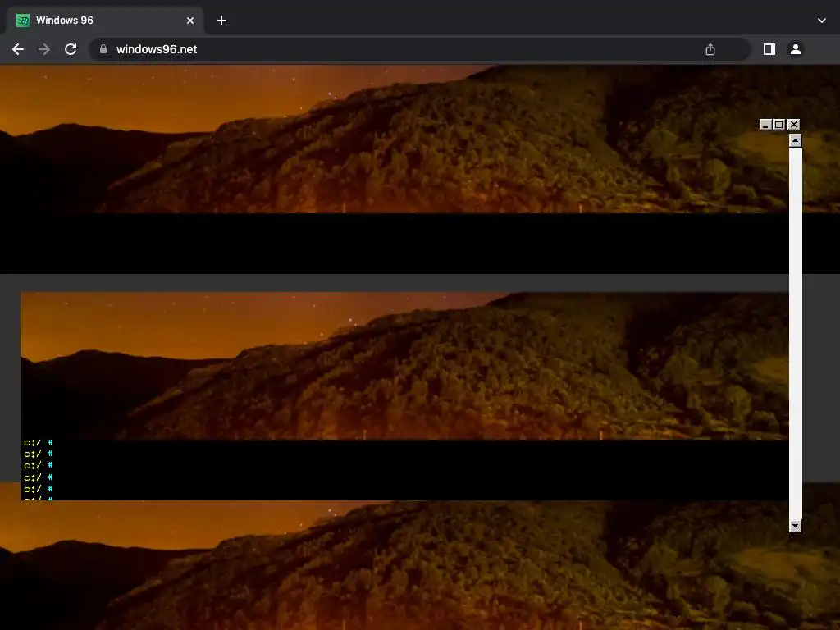Click the scrollbar down arrow
The height and width of the screenshot is (630, 840).
[x=796, y=526]
